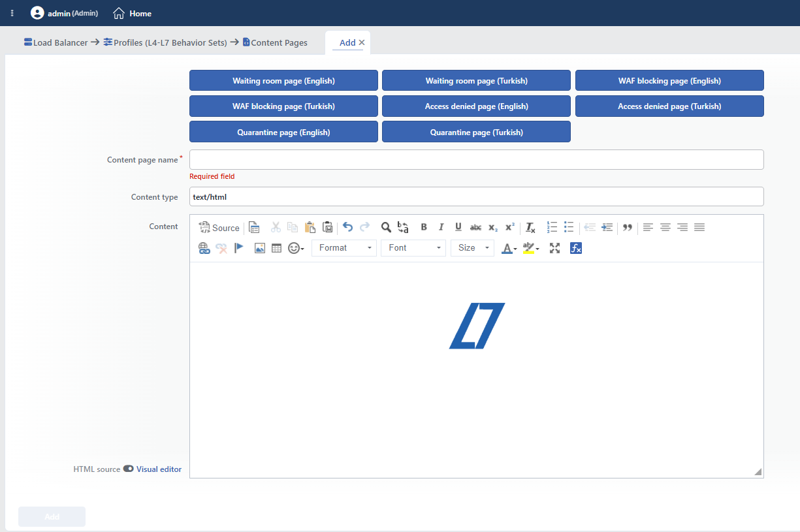
Task: Open the text color picker
Action: pos(509,248)
